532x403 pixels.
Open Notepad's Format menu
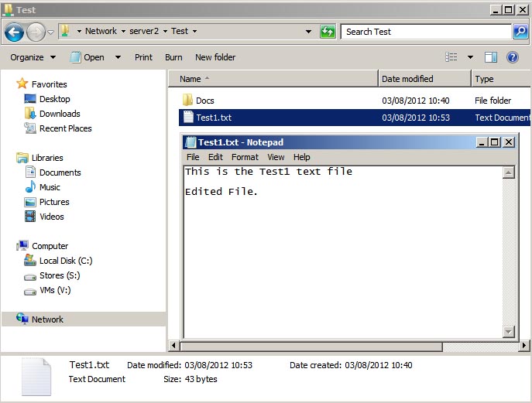point(245,157)
